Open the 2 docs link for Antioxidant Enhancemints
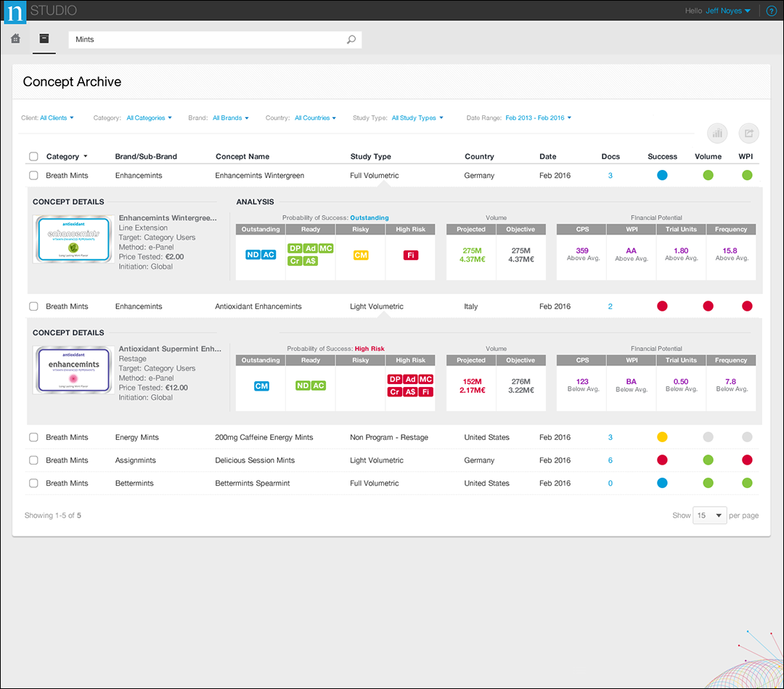Image resolution: width=784 pixels, height=689 pixels. pos(610,306)
